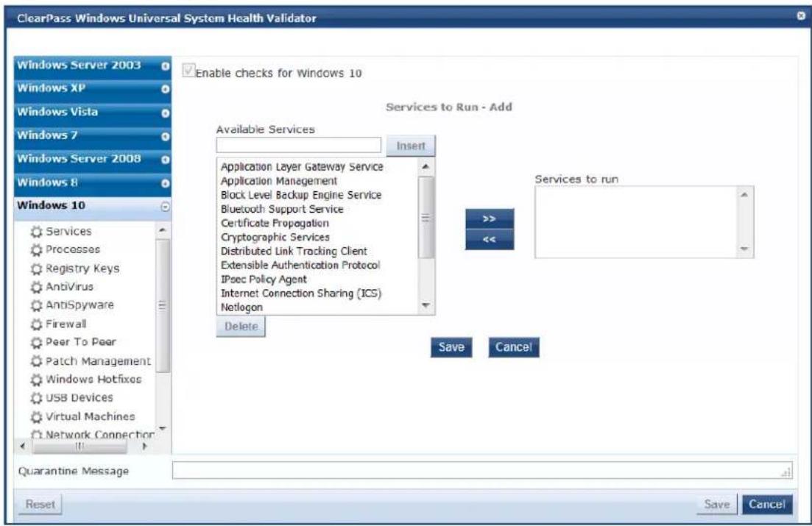Click the category tree horizontal scroll left arrow
Image resolution: width=812 pixels, height=526 pixels.
click(22, 446)
